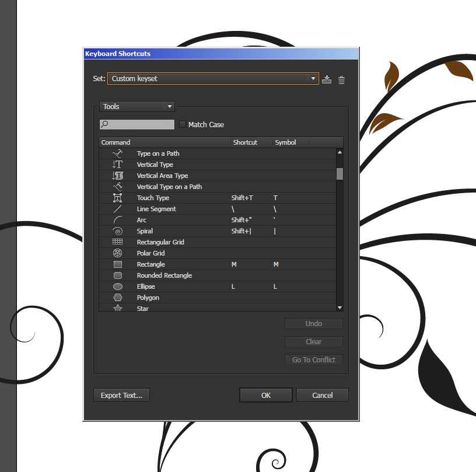Click the Star tool icon
The width and height of the screenshot is (476, 472).
click(117, 308)
